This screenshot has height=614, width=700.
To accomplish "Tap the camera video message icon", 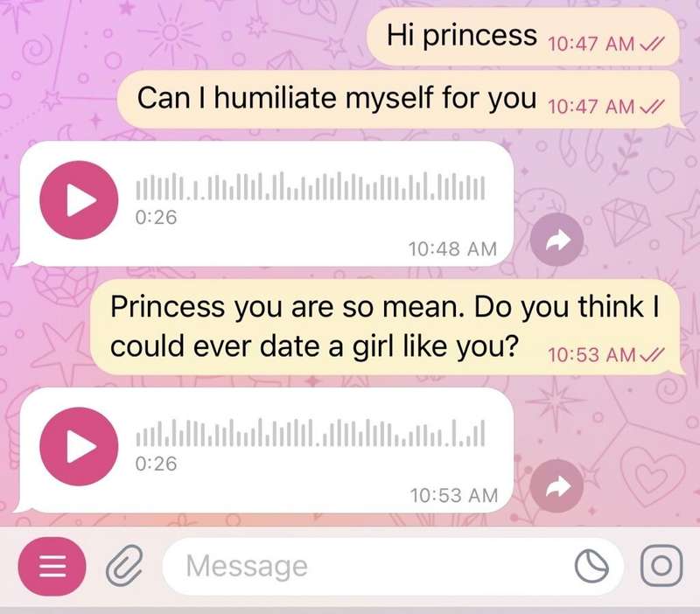I will (x=661, y=566).
